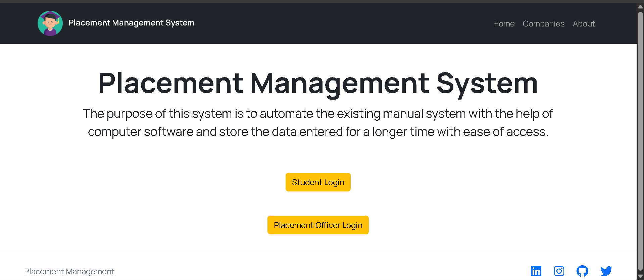The image size is (644, 280).
Task: Click the horizontal divider above the footer
Action: 318,250
